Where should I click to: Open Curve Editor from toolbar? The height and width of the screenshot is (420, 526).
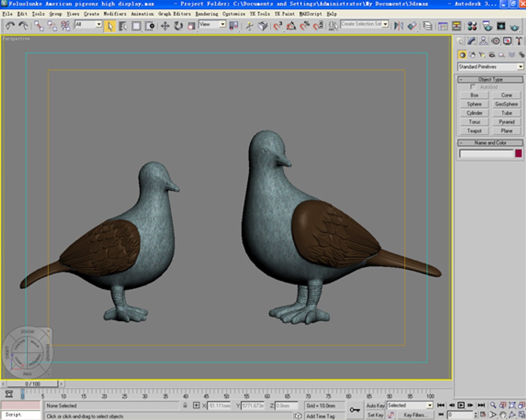tap(443, 26)
